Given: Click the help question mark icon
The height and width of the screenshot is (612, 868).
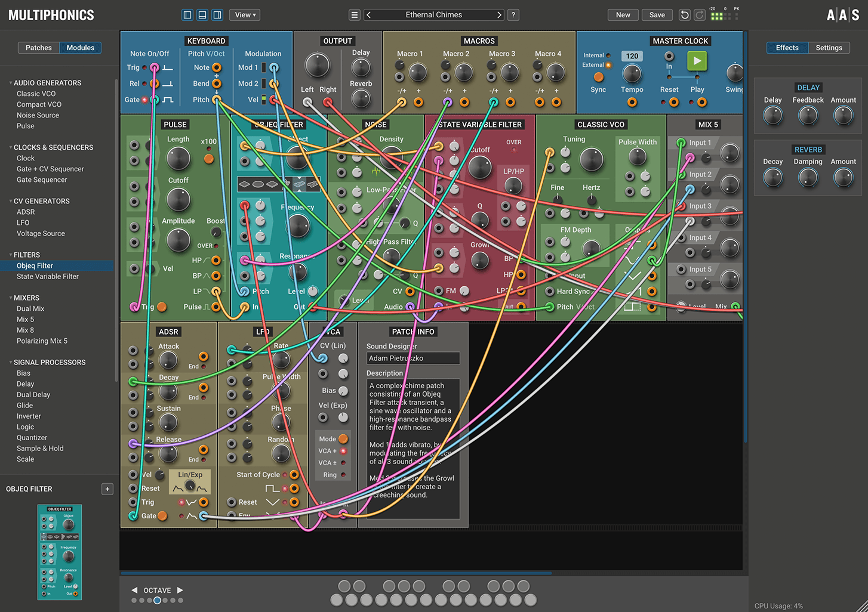Looking at the screenshot, I should point(513,14).
